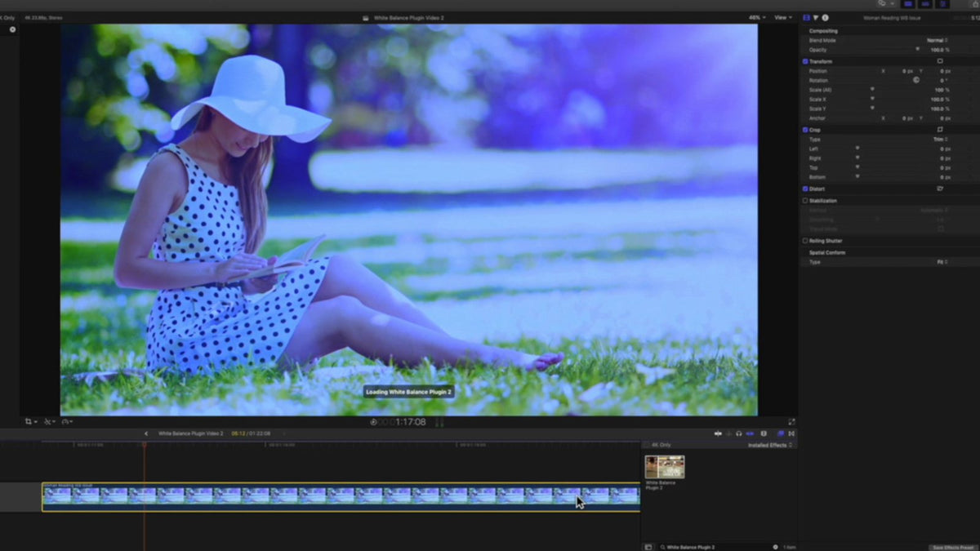Select the White Balance Plugin 2 effect thumbnail

[665, 467]
